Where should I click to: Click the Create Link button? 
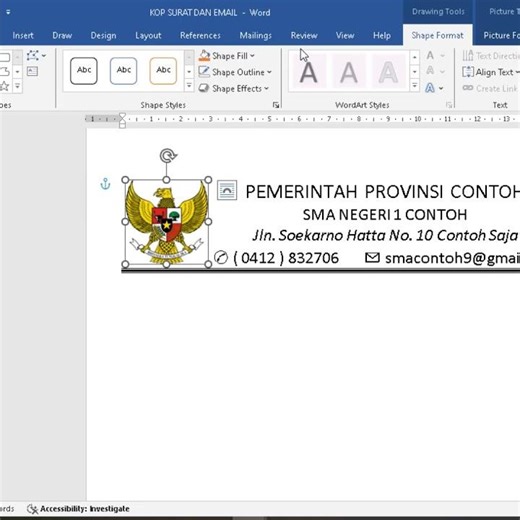pyautogui.click(x=490, y=88)
